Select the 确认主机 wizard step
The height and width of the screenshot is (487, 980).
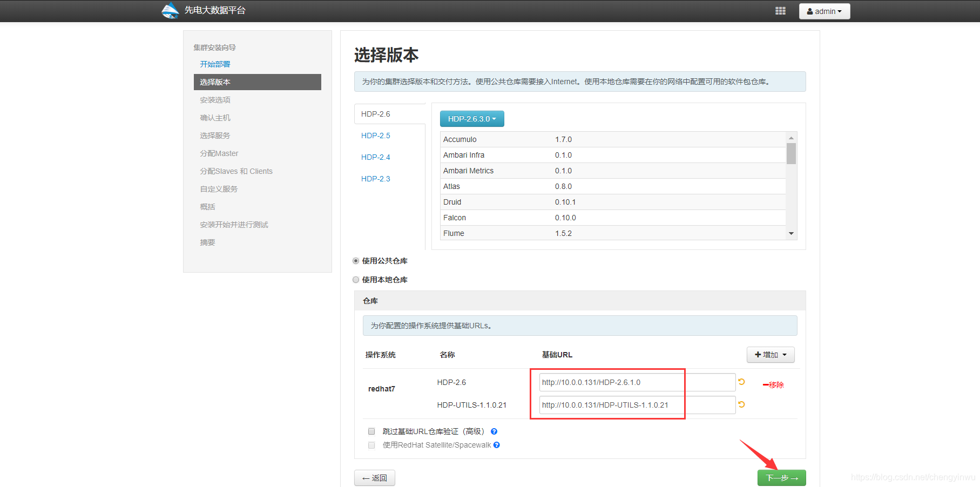(x=215, y=118)
